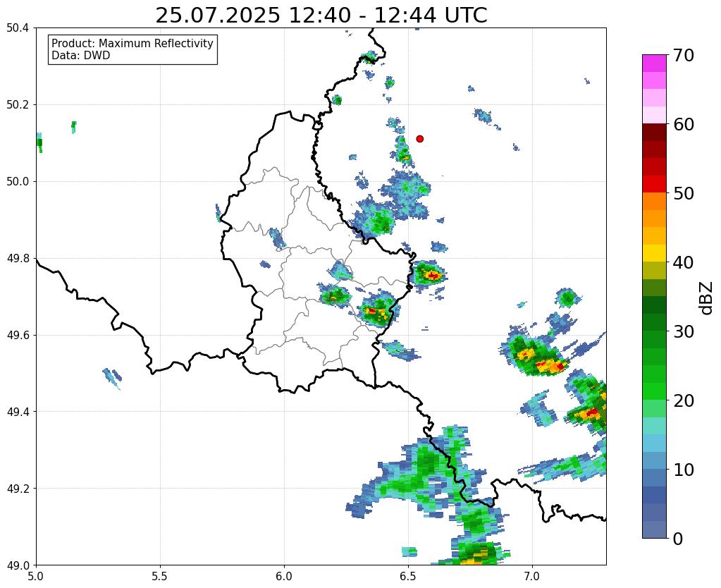The width and height of the screenshot is (721, 588).
Task: Select the 'Data: DWD' legend line
Action: (x=81, y=56)
